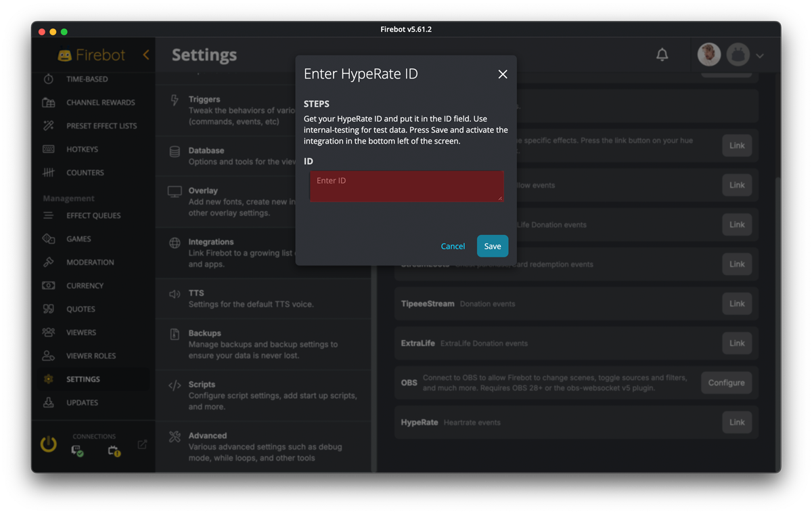Open the Database settings category
This screenshot has height=514, width=812.
click(x=264, y=156)
